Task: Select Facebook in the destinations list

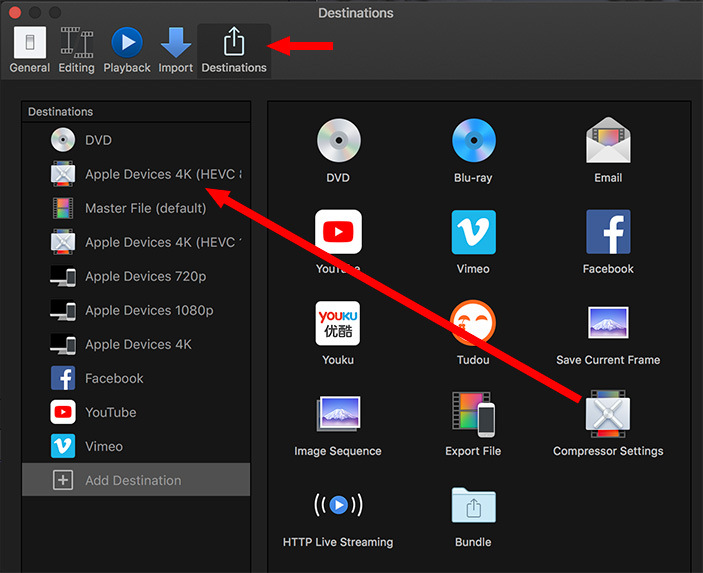Action: [x=136, y=378]
